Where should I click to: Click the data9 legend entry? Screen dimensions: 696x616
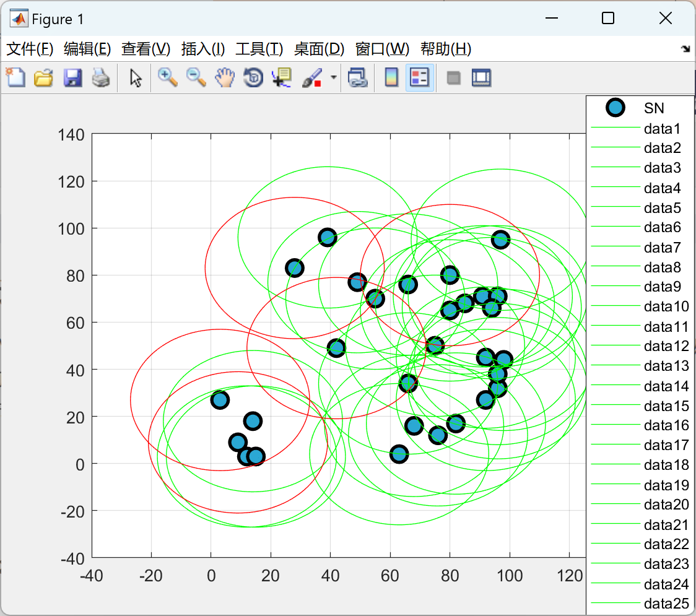(663, 287)
